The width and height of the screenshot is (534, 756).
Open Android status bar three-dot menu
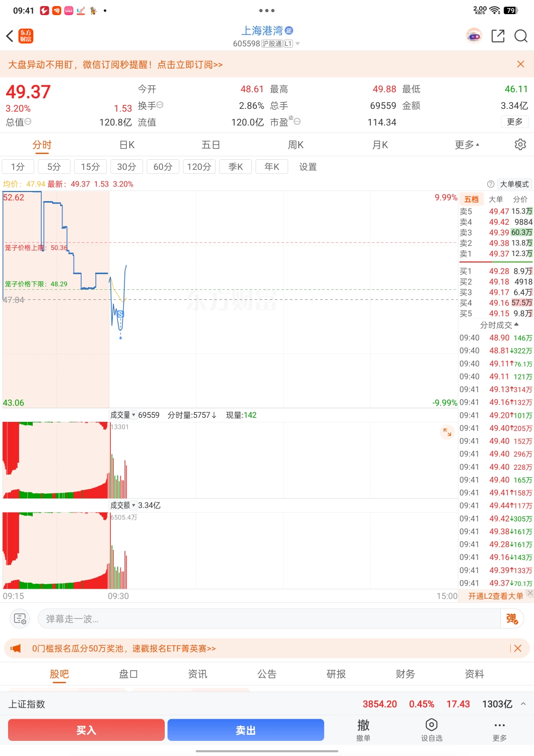[x=267, y=10]
